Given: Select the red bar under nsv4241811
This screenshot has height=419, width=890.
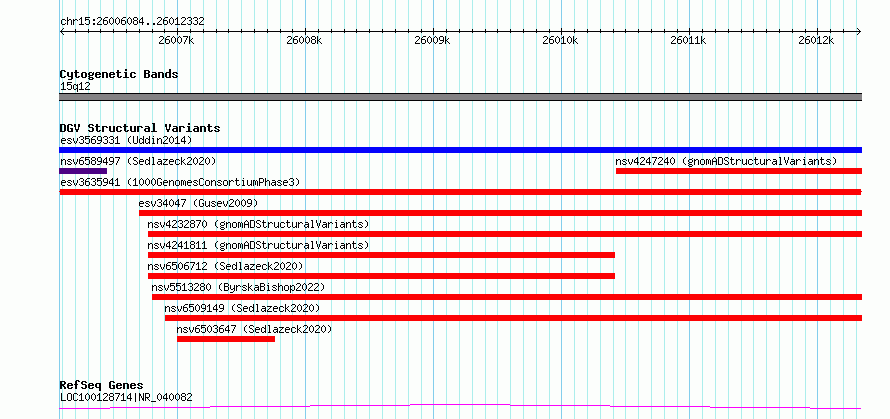Looking at the screenshot, I should (381, 255).
